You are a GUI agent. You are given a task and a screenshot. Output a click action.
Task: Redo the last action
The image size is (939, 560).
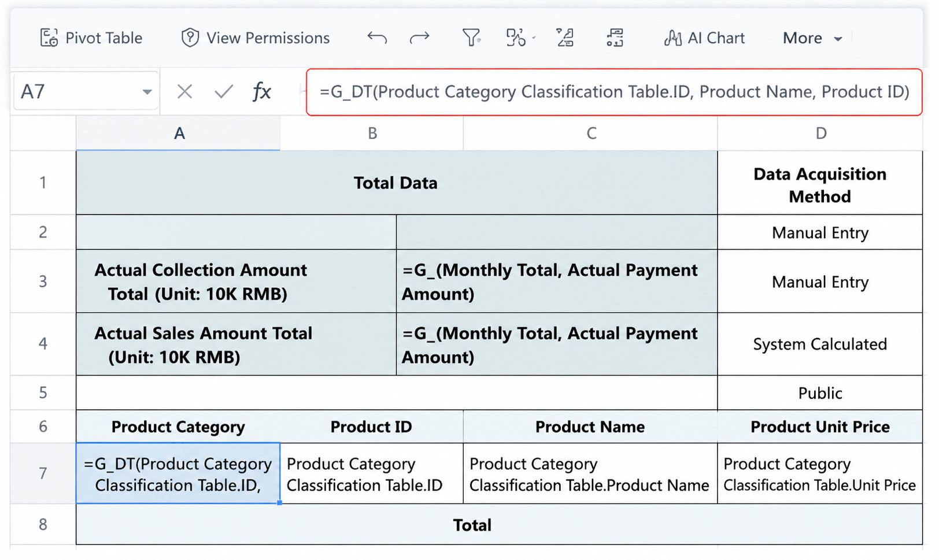(x=419, y=38)
